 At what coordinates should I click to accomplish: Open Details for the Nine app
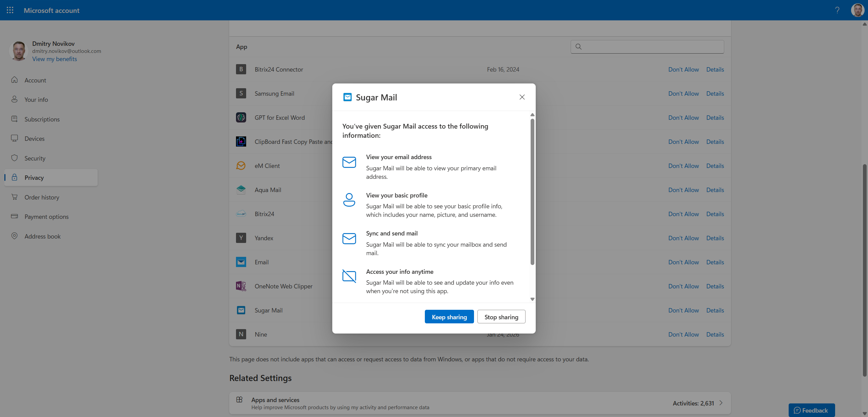[x=715, y=334]
